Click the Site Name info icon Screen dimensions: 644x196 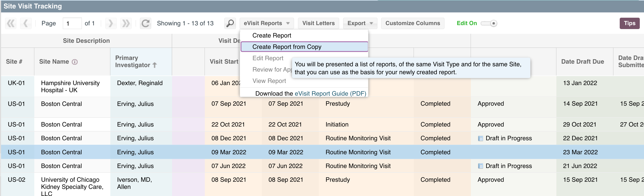pyautogui.click(x=75, y=62)
